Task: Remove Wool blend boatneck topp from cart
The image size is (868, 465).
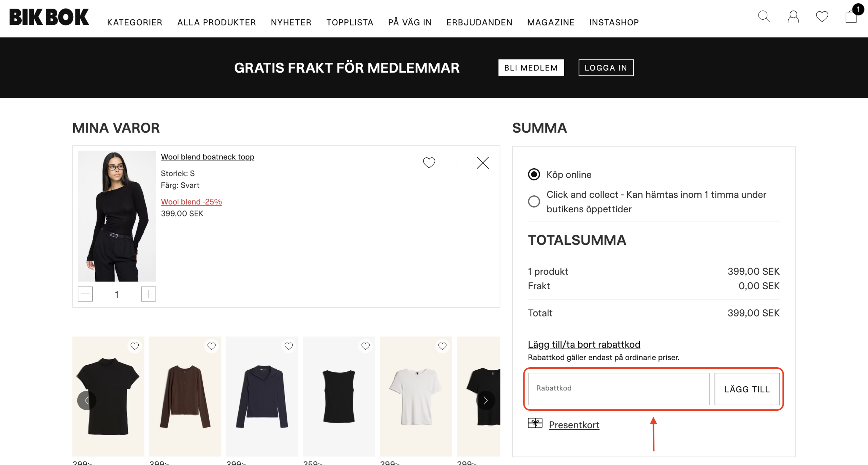Action: tap(482, 163)
